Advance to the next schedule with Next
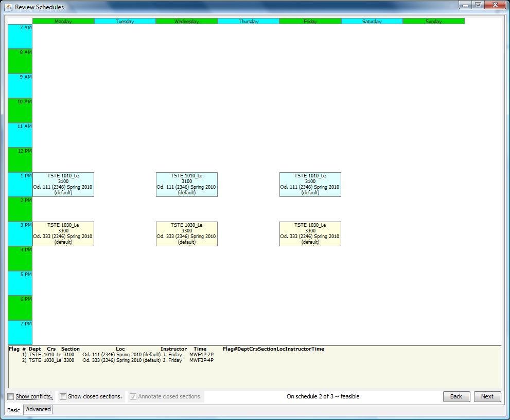 pyautogui.click(x=486, y=396)
